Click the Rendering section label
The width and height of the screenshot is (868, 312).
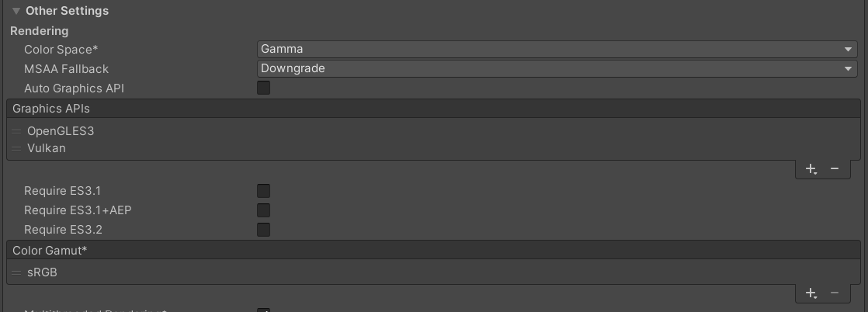[x=40, y=31]
